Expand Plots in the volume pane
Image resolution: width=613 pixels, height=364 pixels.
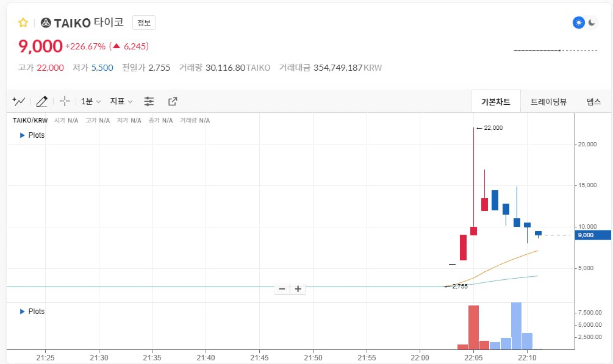[32, 312]
